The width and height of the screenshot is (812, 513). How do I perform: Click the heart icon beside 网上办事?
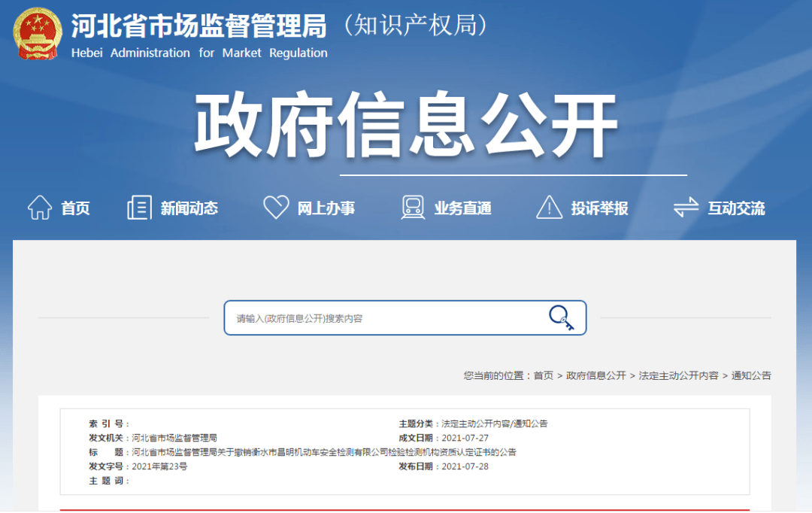click(276, 208)
